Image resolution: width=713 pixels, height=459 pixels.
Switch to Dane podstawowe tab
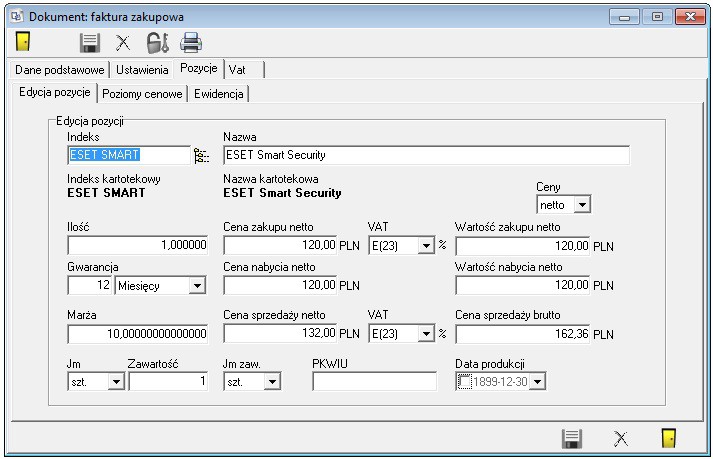(60, 70)
